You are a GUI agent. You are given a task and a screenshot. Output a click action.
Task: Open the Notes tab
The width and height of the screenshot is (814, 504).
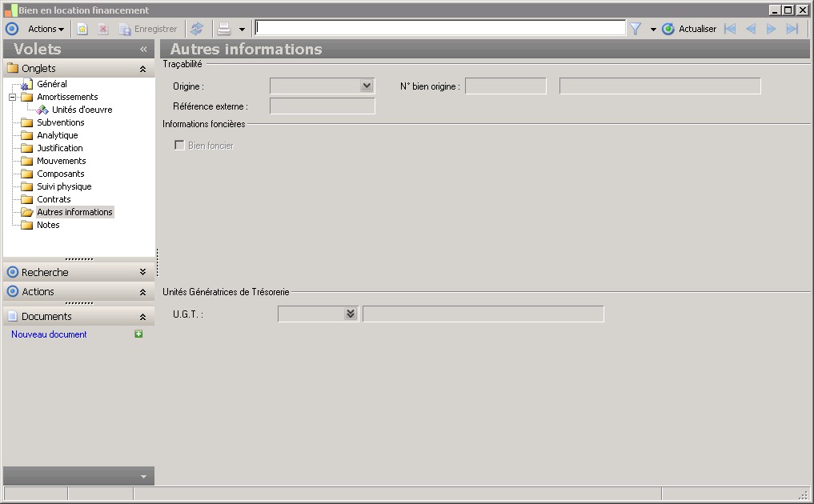pyautogui.click(x=48, y=225)
